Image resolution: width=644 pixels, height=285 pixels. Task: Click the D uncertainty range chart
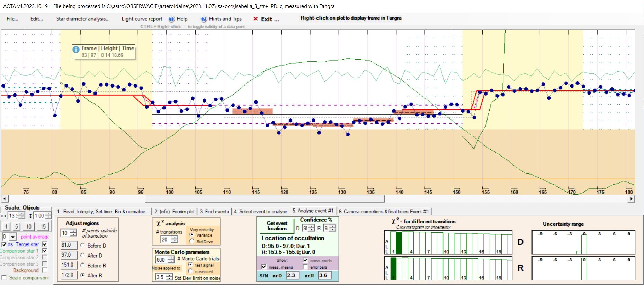583,242
